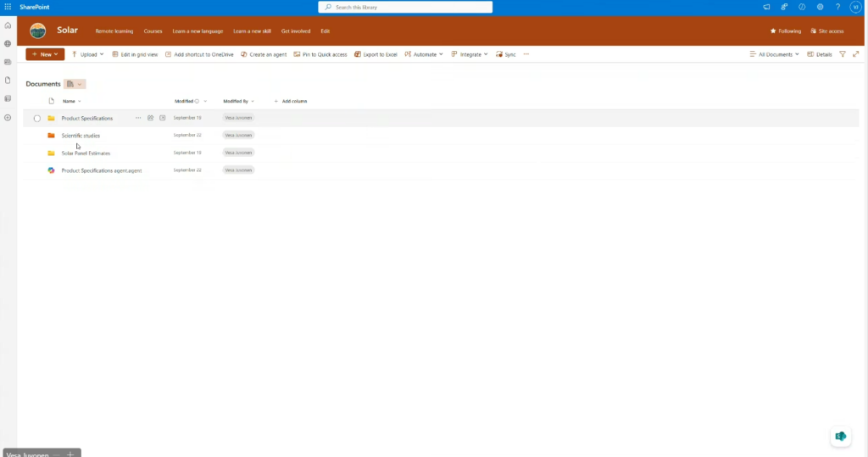Click the Search this library field
Image resolution: width=868 pixels, height=457 pixels.
[405, 7]
